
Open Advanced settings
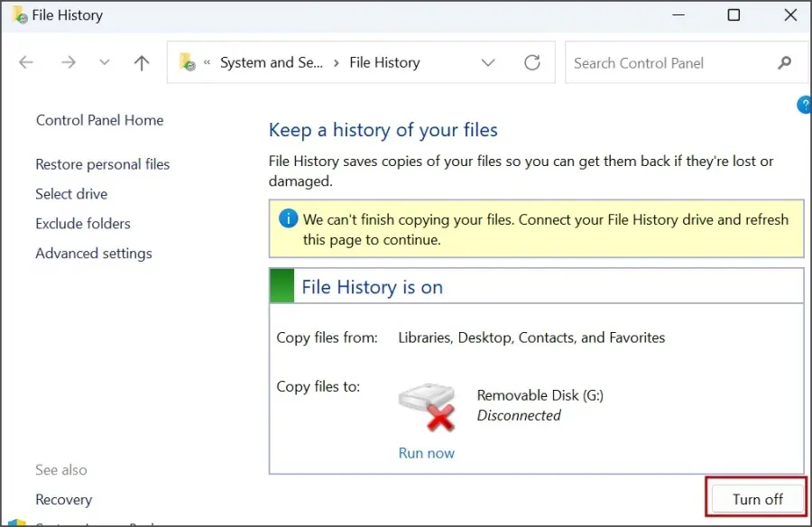pos(94,254)
